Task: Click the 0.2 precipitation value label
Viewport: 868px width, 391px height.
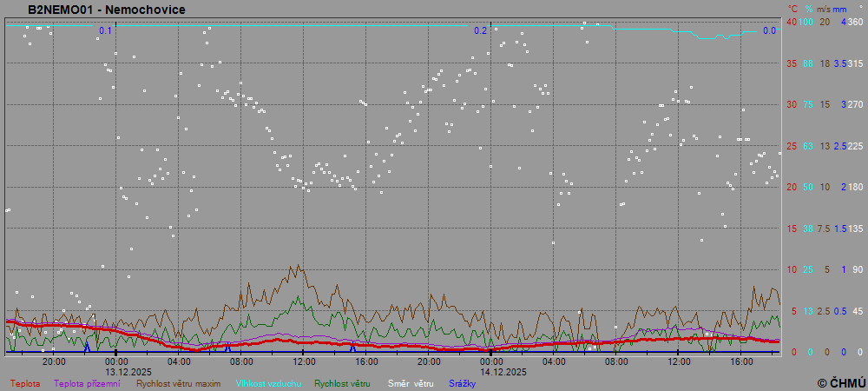Action: (x=480, y=31)
